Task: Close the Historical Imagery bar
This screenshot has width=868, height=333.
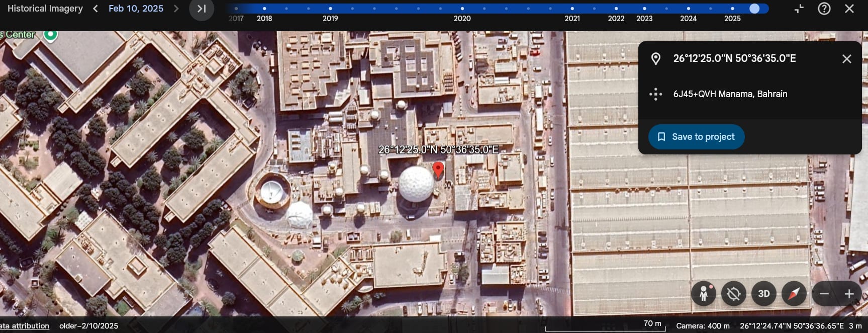Action: pos(849,9)
